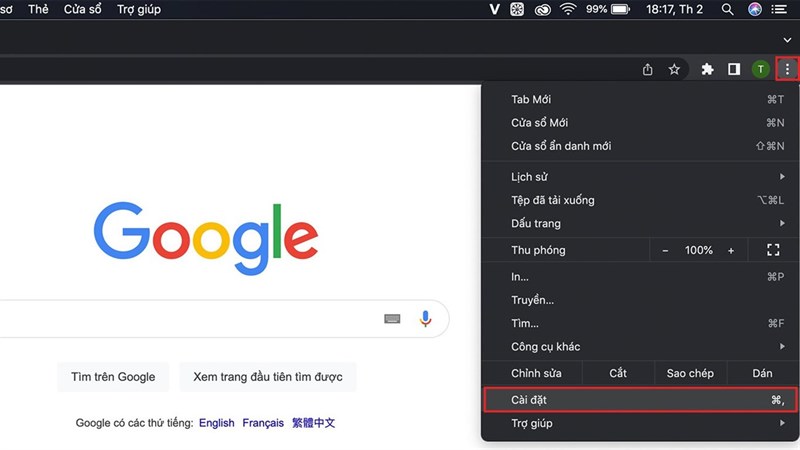The width and height of the screenshot is (800, 450).
Task: Click the share page icon in address bar
Action: point(647,69)
